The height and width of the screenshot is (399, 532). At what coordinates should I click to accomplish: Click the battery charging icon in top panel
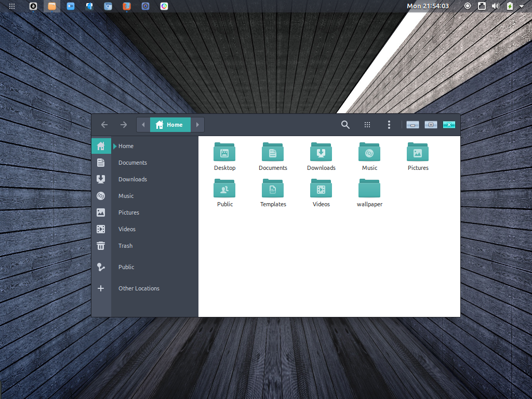point(510,6)
